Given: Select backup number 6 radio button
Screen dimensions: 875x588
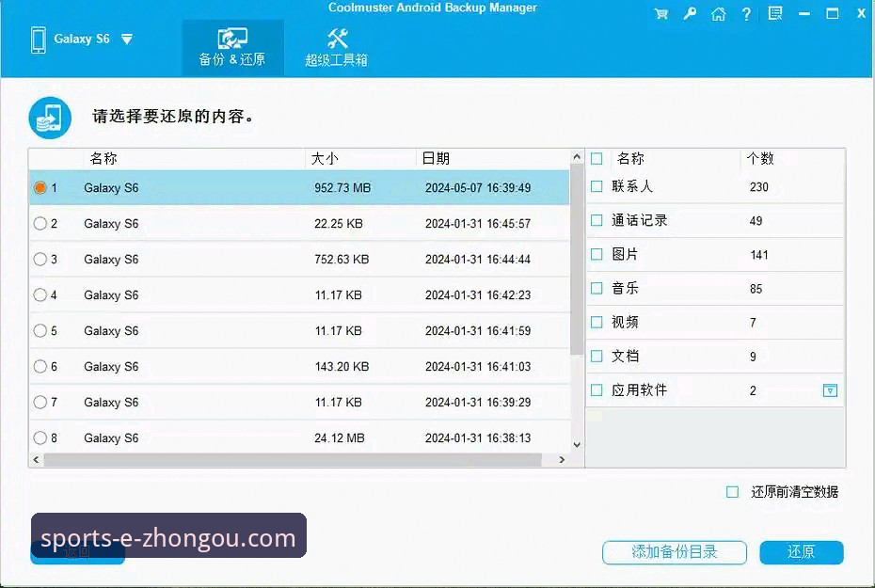Looking at the screenshot, I should 40,367.
